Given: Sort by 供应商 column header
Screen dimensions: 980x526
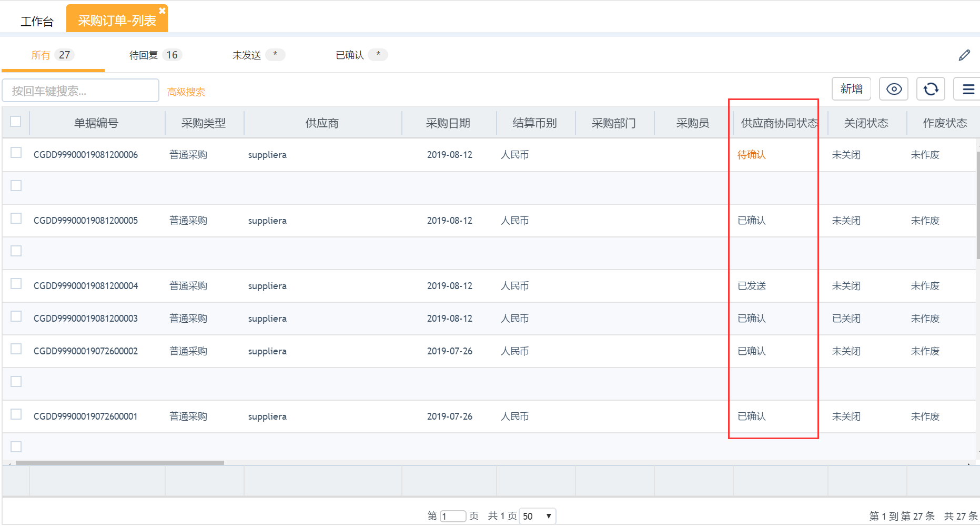Looking at the screenshot, I should click(322, 123).
